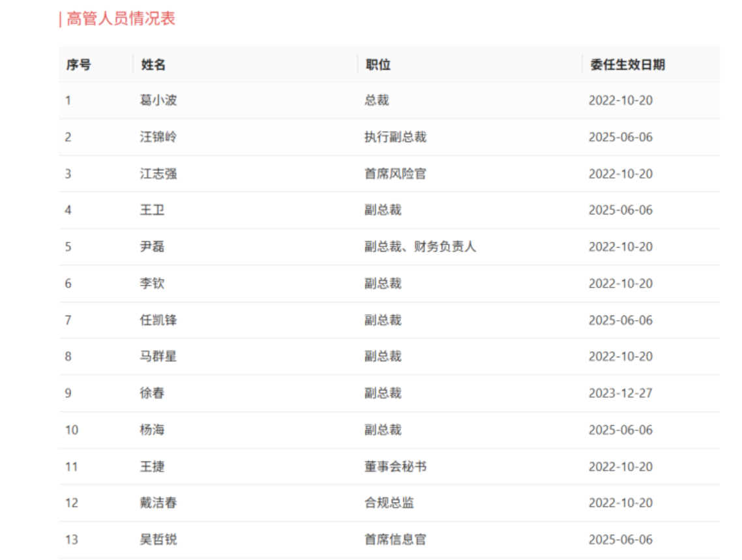Click the 姓名 column header

pyautogui.click(x=153, y=65)
